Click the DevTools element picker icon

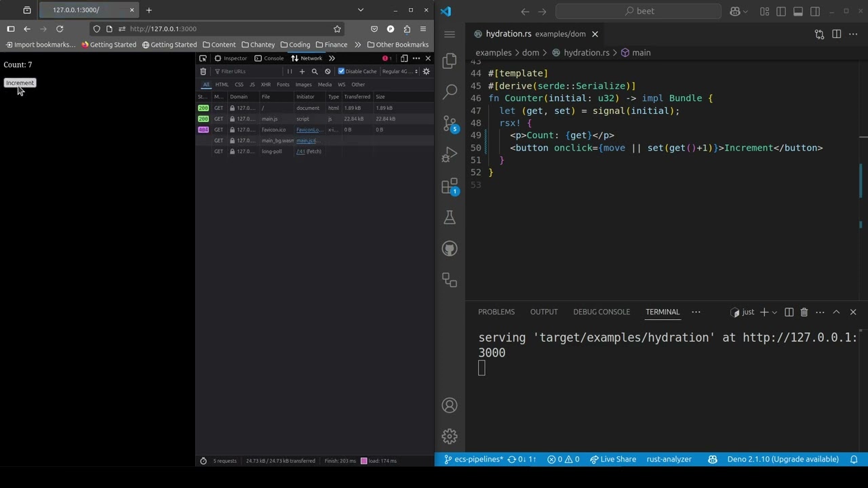pos(203,58)
